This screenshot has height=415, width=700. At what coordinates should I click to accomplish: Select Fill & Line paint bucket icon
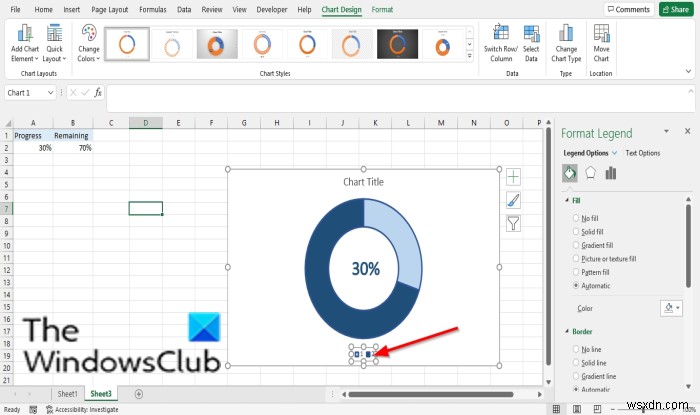pos(570,173)
